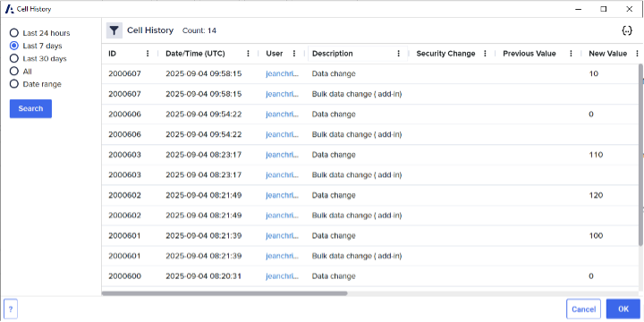The width and height of the screenshot is (644, 322).
Task: Open User column kebab menu
Action: (294, 54)
